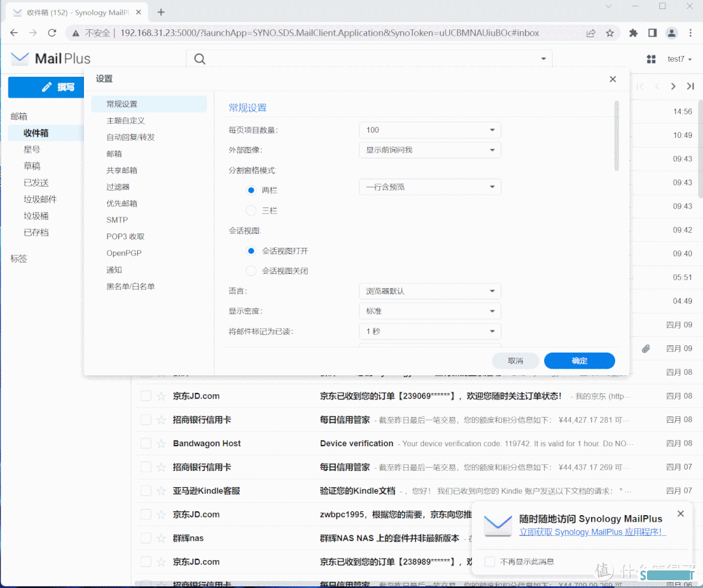Click the attachment paperclip icon
This screenshot has width=703, height=588.
pyautogui.click(x=646, y=349)
